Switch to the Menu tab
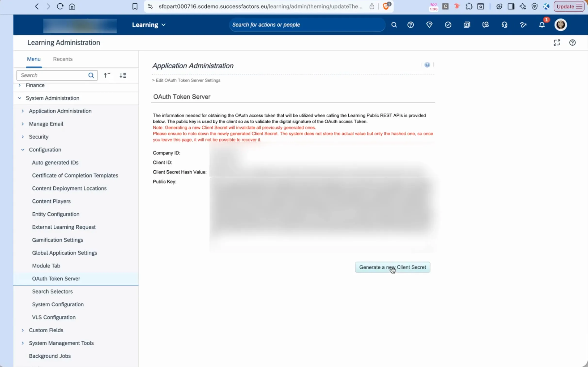This screenshot has width=588, height=367. pyautogui.click(x=34, y=59)
